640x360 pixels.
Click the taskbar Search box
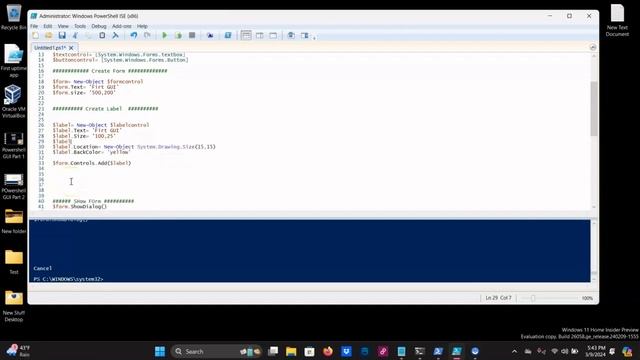click(217, 351)
